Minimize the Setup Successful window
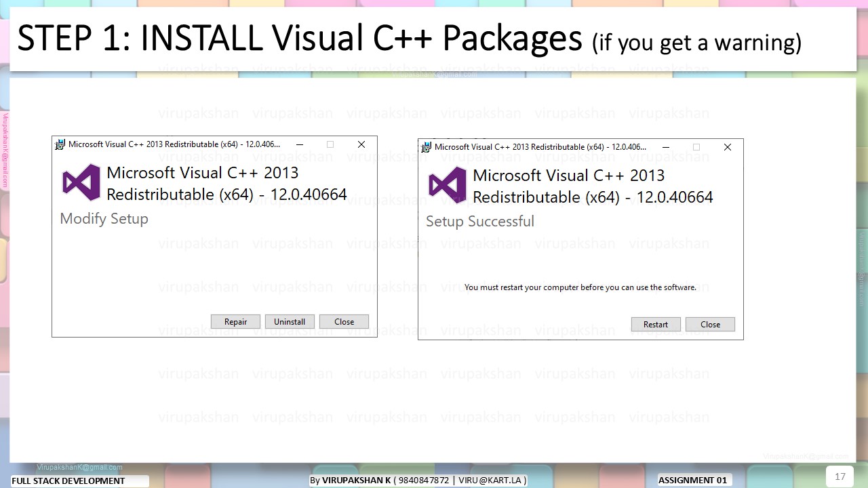This screenshot has height=488, width=868. pyautogui.click(x=665, y=147)
